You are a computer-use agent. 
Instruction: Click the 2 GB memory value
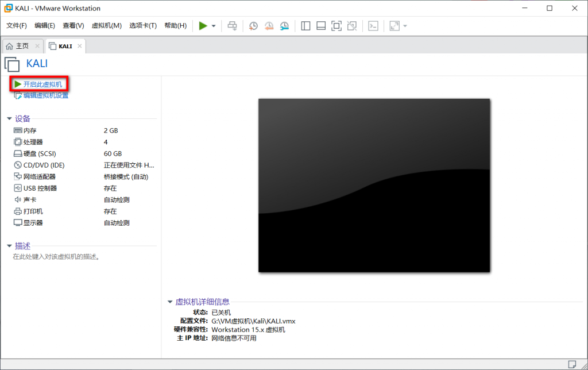111,130
